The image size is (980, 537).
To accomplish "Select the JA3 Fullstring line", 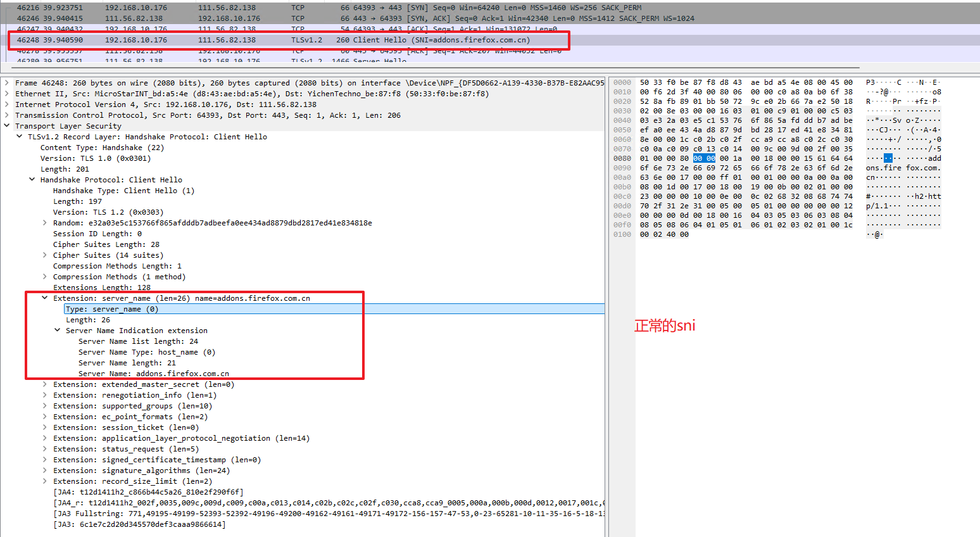I will tap(329, 514).
